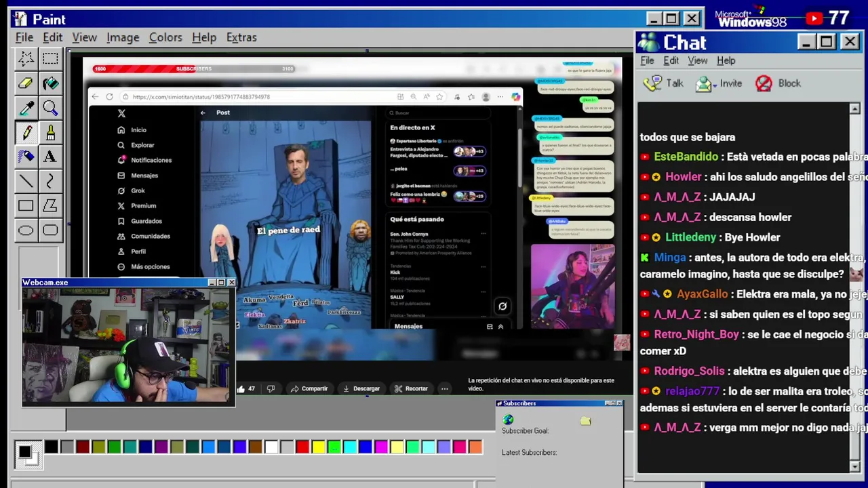Click the browser refresh icon

(109, 97)
